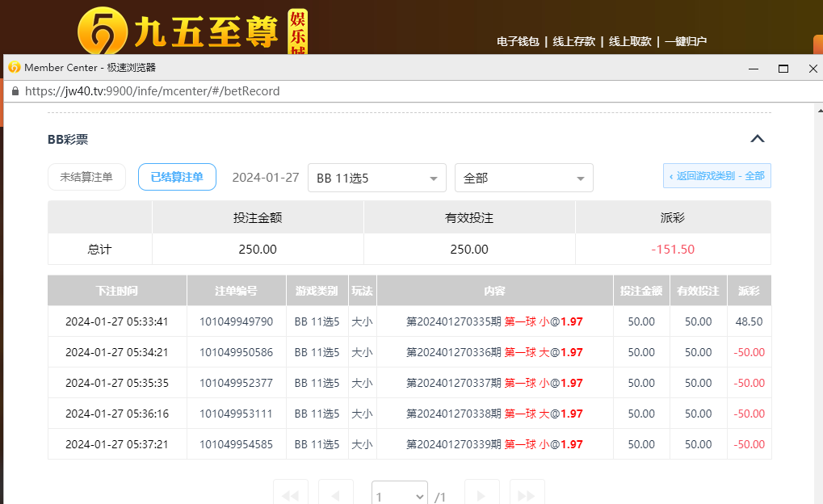Image resolution: width=823 pixels, height=504 pixels.
Task: Click the 一键归户 link
Action: (x=686, y=41)
